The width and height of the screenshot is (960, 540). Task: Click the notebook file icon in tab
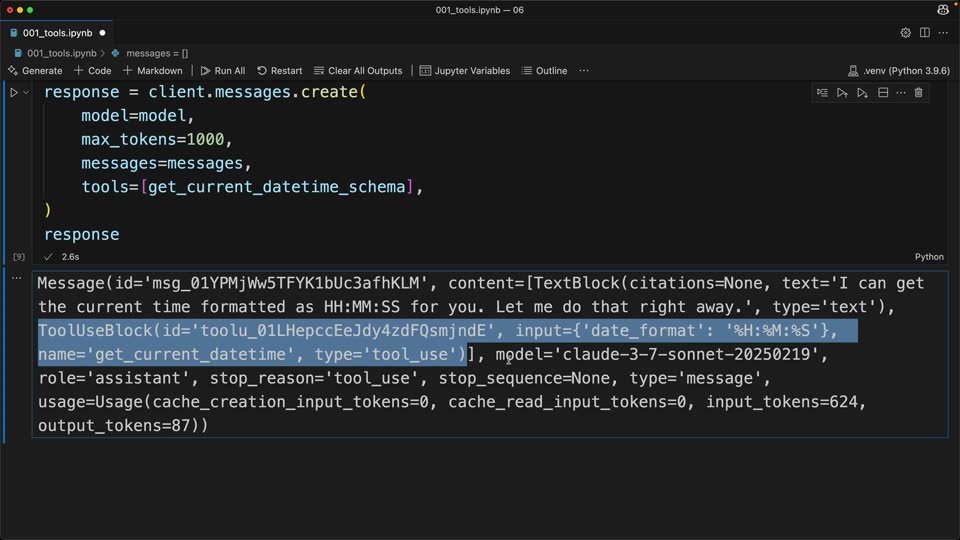(13, 33)
